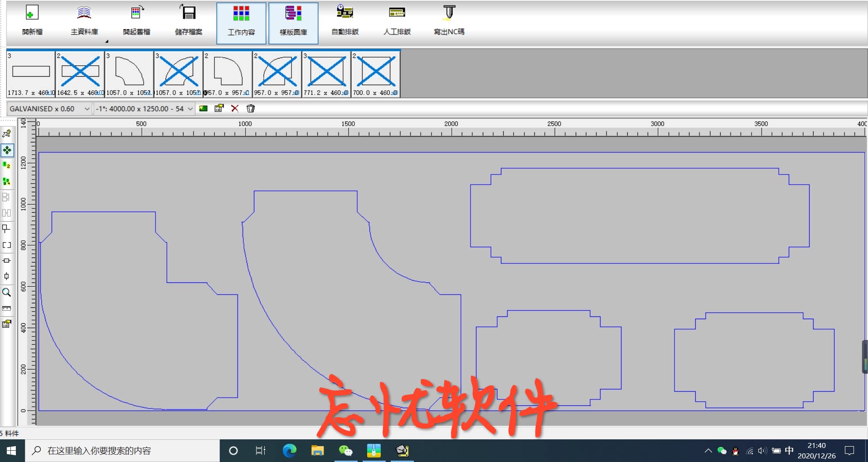Viewport: 868px width, 462px height.
Task: Click the 600 mark on the vertical ruler
Action: [x=24, y=287]
